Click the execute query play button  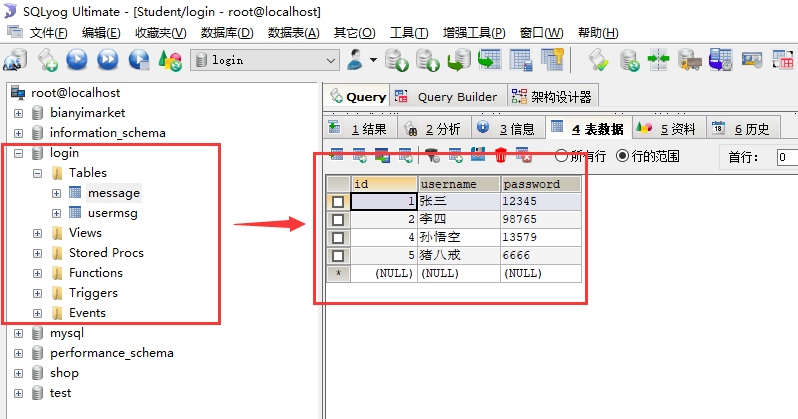pos(77,60)
